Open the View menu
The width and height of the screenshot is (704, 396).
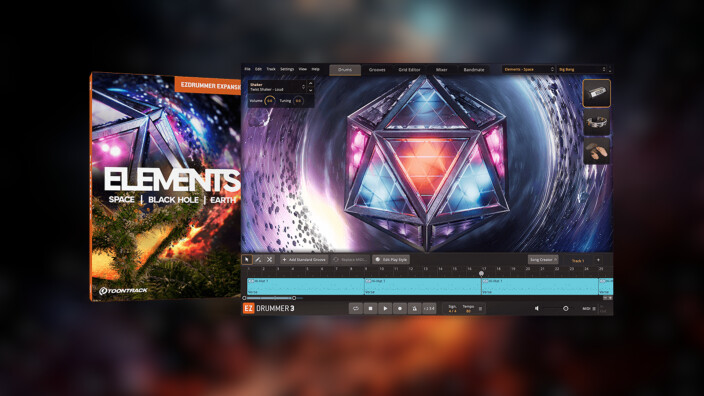pyautogui.click(x=303, y=69)
